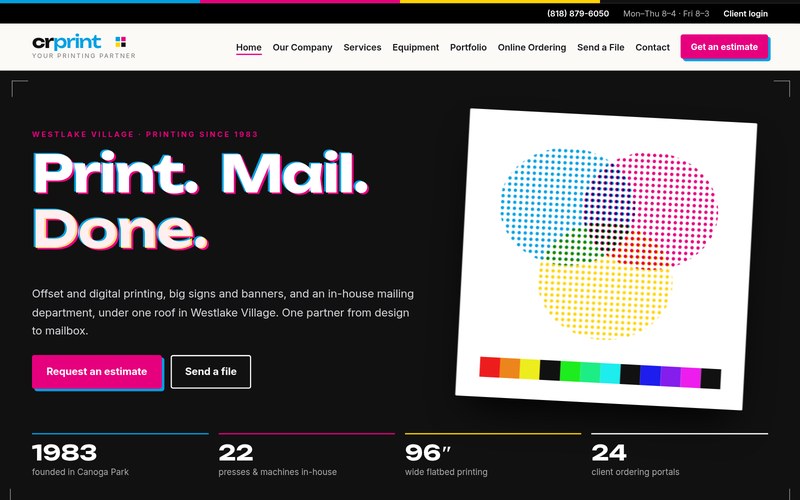Click the 96″ flatbed stat
This screenshot has height=500, width=800.
[428, 453]
